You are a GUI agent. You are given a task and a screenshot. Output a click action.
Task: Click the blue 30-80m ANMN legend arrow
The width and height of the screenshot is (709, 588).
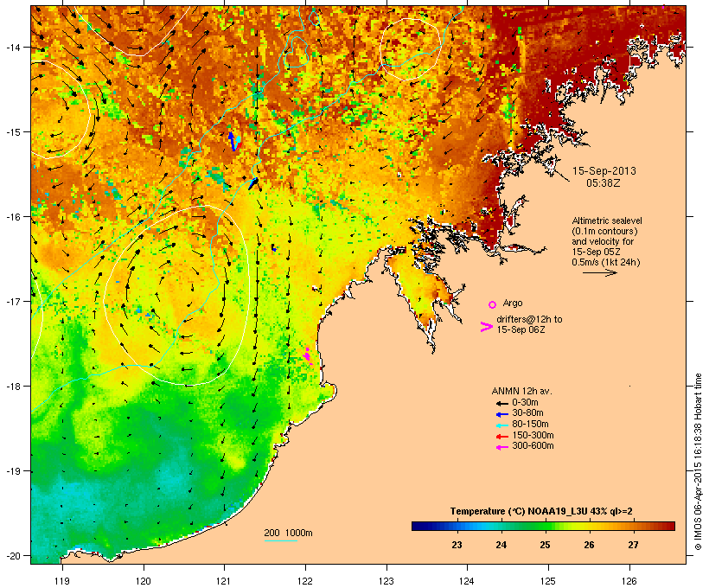click(502, 414)
